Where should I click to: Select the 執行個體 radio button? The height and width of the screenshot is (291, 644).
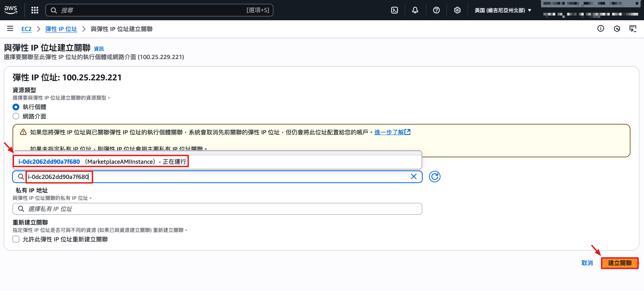[x=16, y=107]
